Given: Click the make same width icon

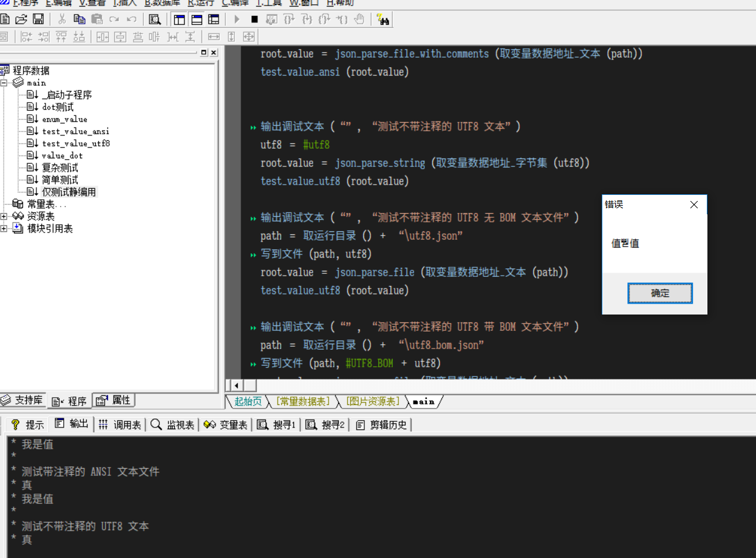Looking at the screenshot, I should click(x=214, y=37).
